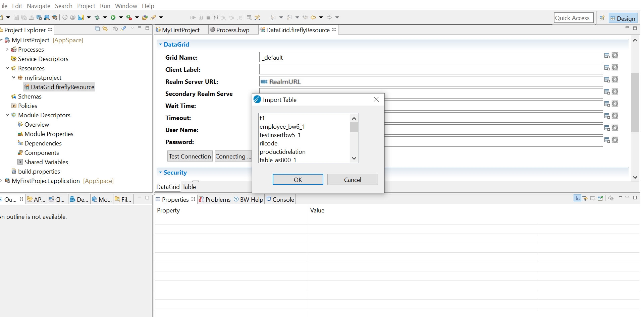
Task: Click Link with Editor icon in Project Explorer
Action: (x=105, y=29)
